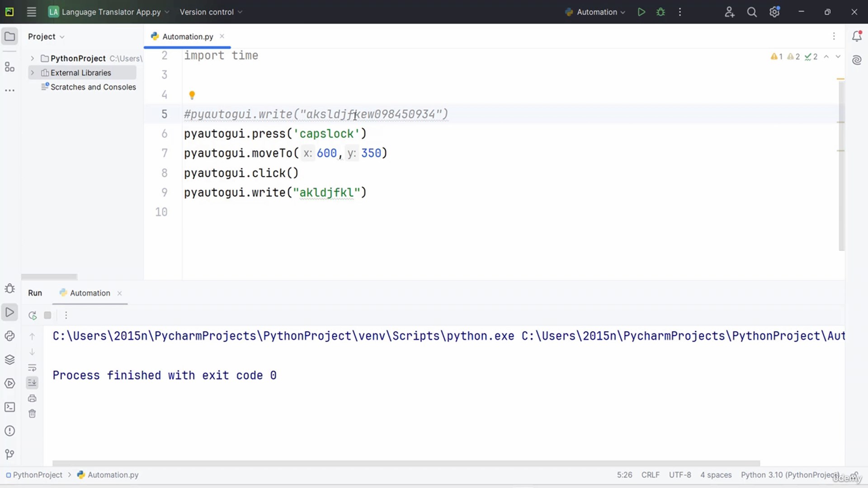Viewport: 868px width, 488px height.
Task: Open Search Everywhere magnifier
Action: click(x=752, y=12)
